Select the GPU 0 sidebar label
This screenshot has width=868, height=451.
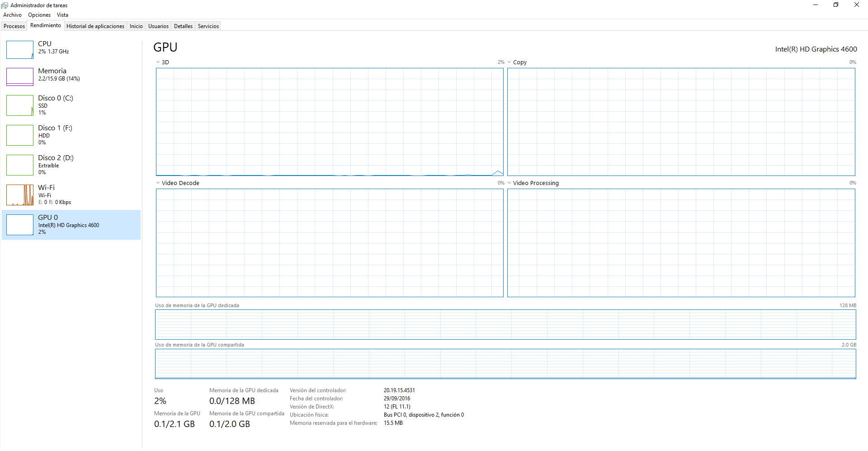point(48,218)
